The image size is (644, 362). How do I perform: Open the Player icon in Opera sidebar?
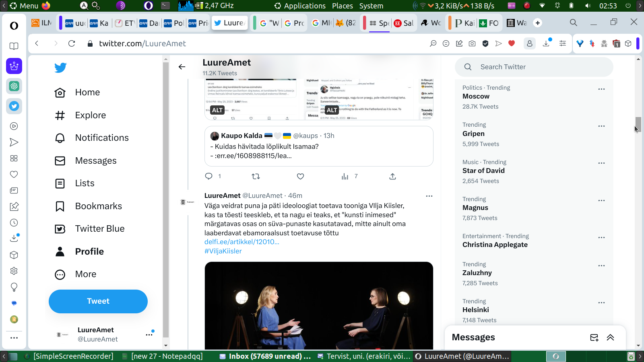[14, 126]
